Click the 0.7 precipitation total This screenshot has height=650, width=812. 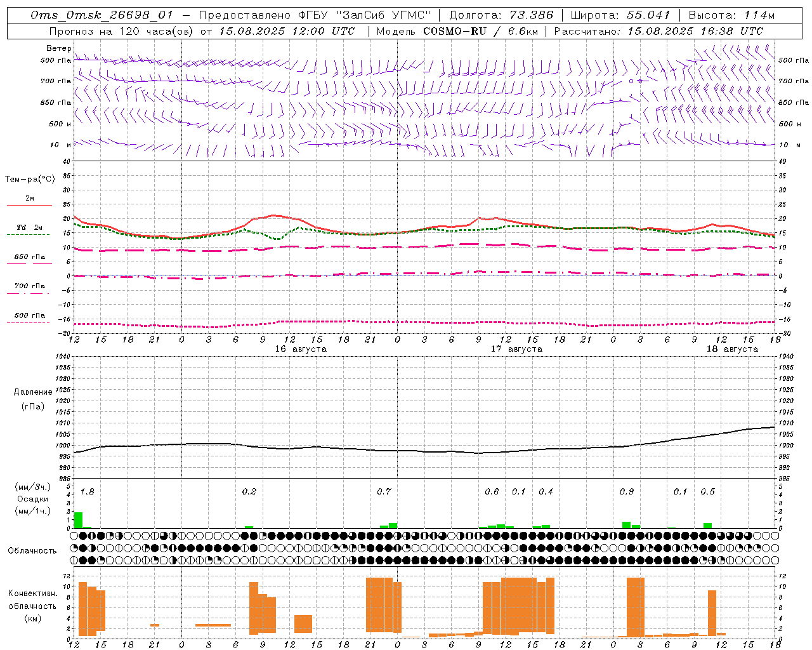[384, 492]
